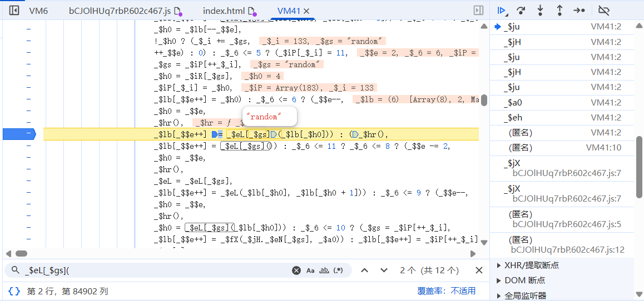Click the Step out arrow
644x301 pixels.
pos(559,11)
